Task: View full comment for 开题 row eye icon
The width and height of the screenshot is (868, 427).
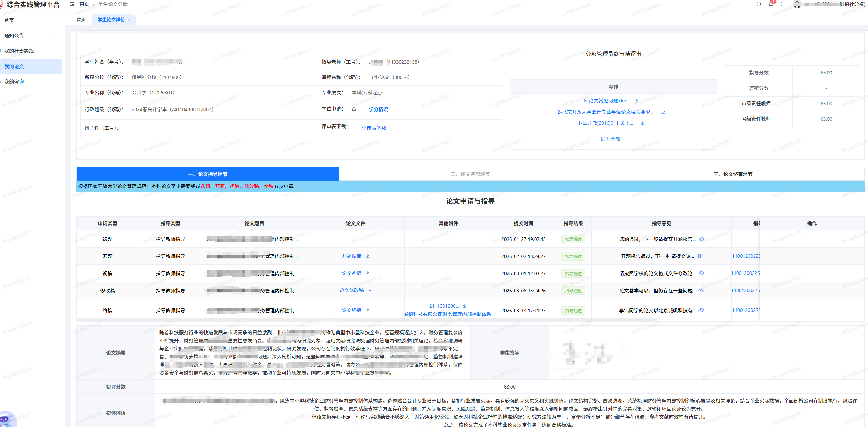Action: click(x=700, y=256)
